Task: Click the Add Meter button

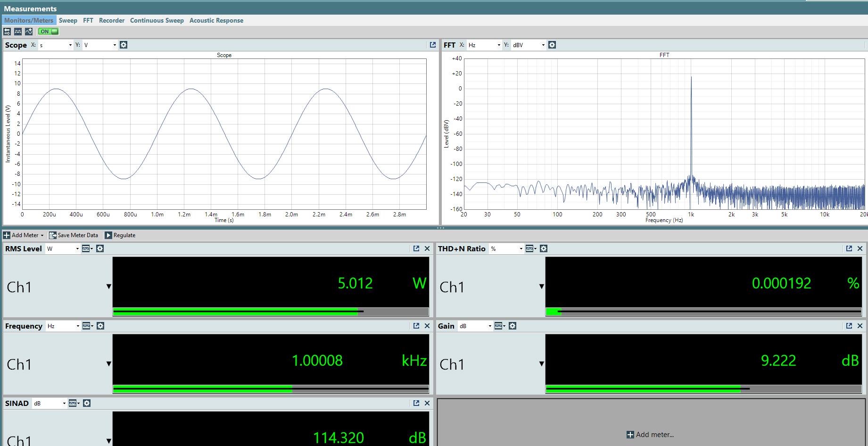Action: pos(24,235)
